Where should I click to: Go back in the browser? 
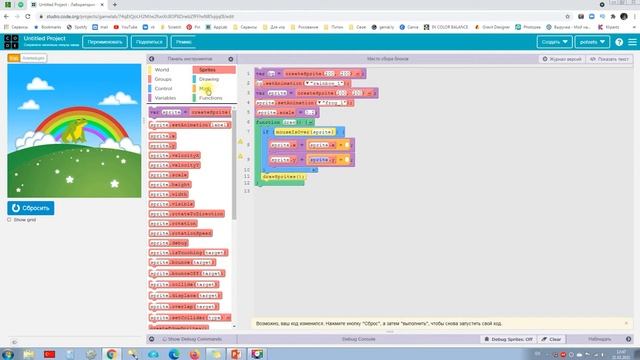tap(6, 16)
